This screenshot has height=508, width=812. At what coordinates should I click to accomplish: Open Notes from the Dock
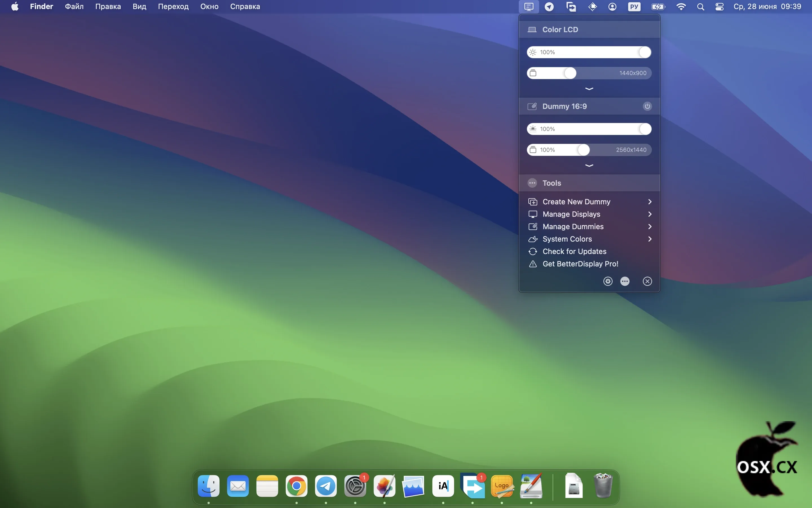pos(267,486)
